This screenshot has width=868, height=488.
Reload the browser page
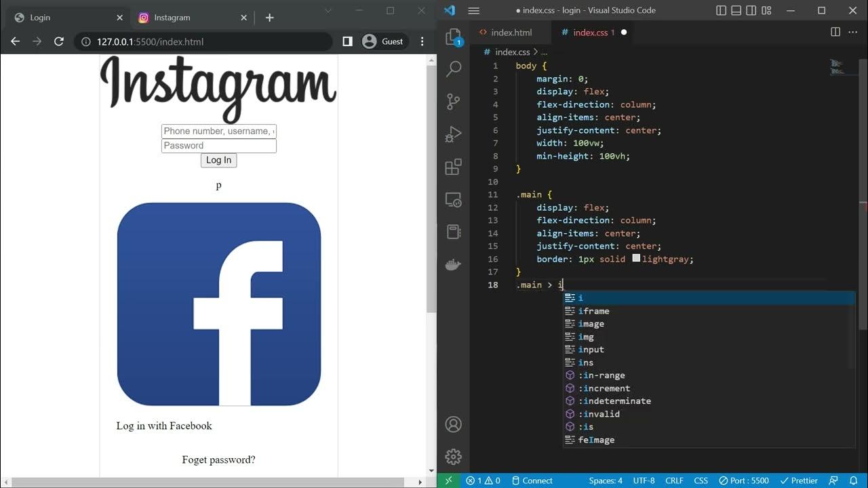pyautogui.click(x=59, y=41)
